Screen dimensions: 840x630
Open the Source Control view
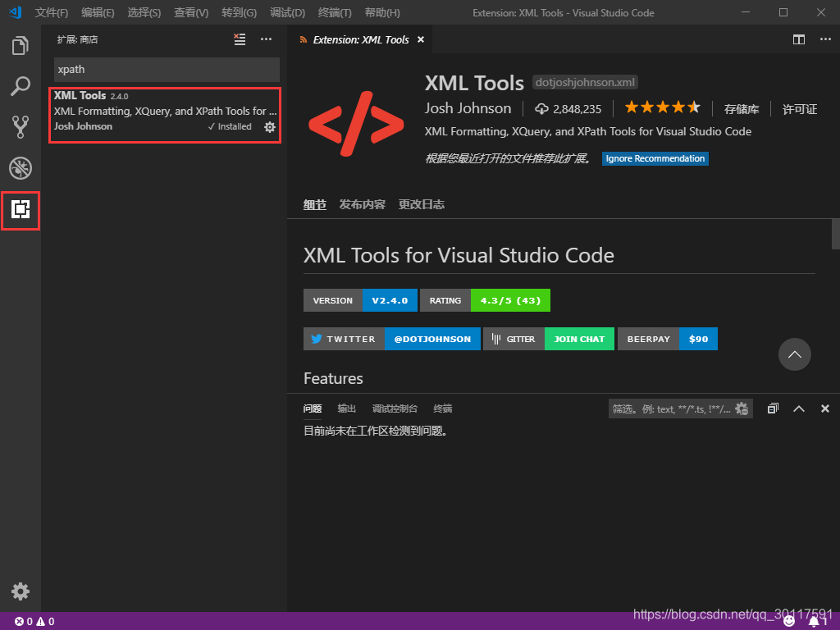[21, 127]
